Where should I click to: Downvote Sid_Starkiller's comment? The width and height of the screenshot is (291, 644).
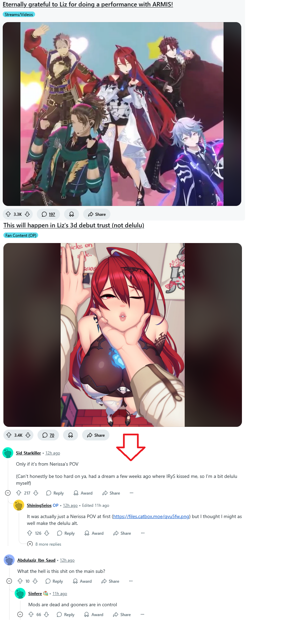point(36,493)
